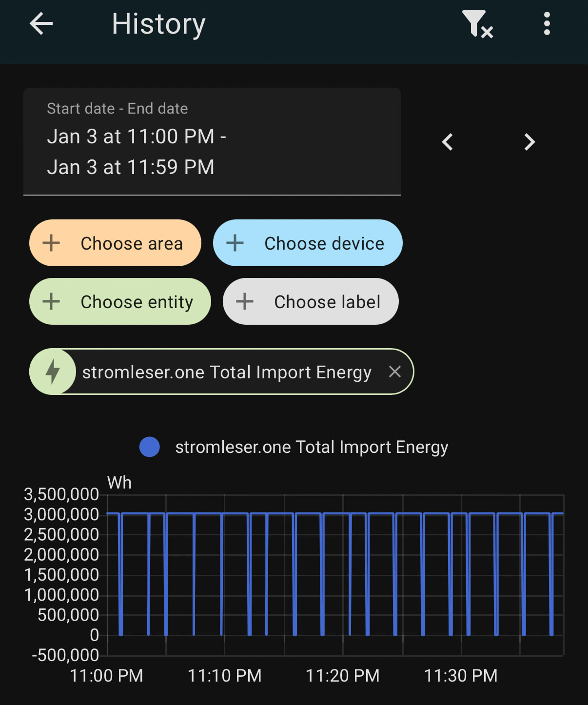The image size is (588, 705).
Task: Toggle the blue legend dot for the series
Action: click(x=149, y=447)
